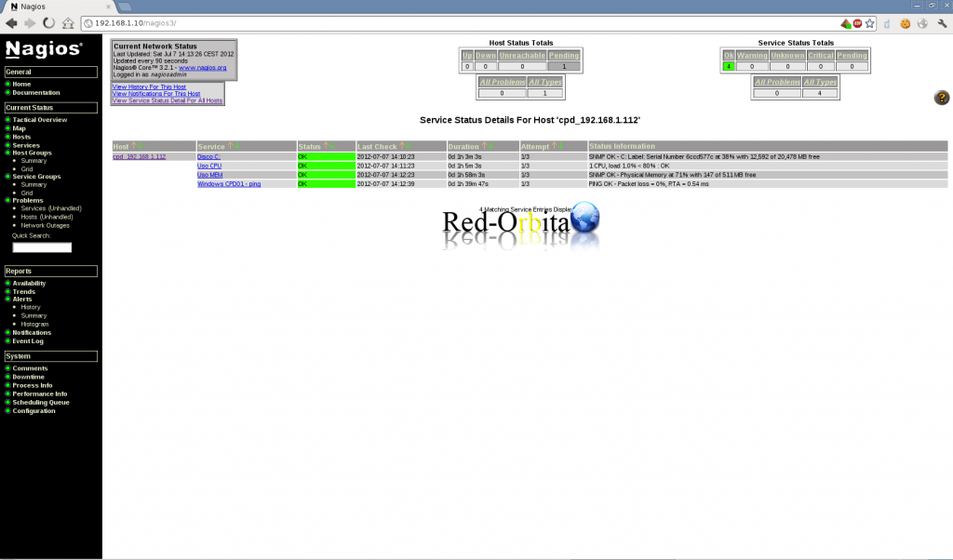Screen dimensions: 953x560
Task: Click the browser back arrow button
Action: click(11, 22)
